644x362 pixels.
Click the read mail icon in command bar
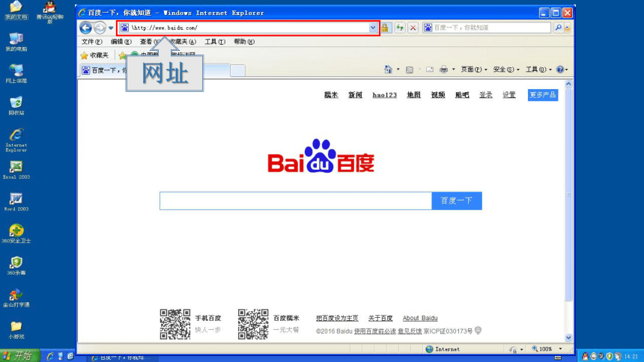[430, 70]
